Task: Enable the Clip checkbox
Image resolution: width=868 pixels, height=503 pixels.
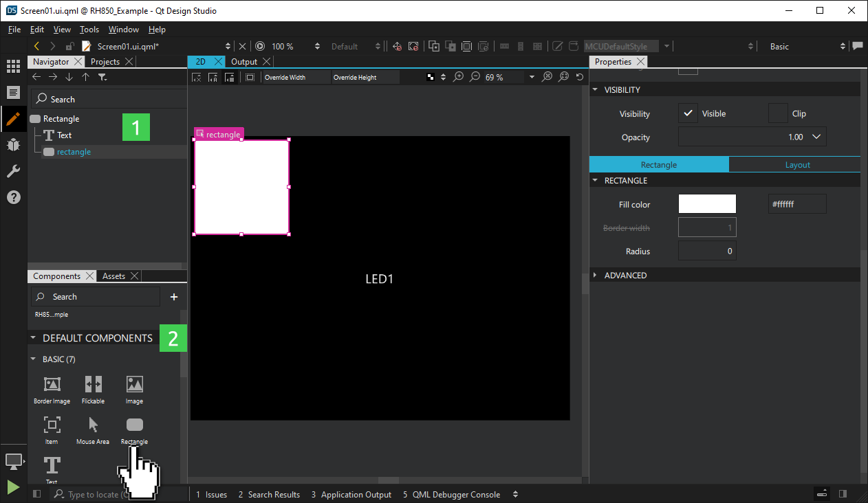Action: [x=777, y=113]
